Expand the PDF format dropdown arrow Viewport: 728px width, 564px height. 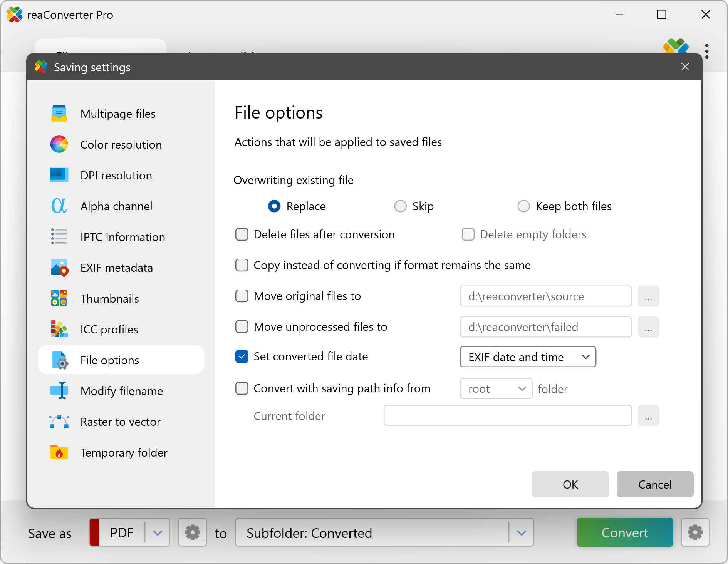(158, 533)
